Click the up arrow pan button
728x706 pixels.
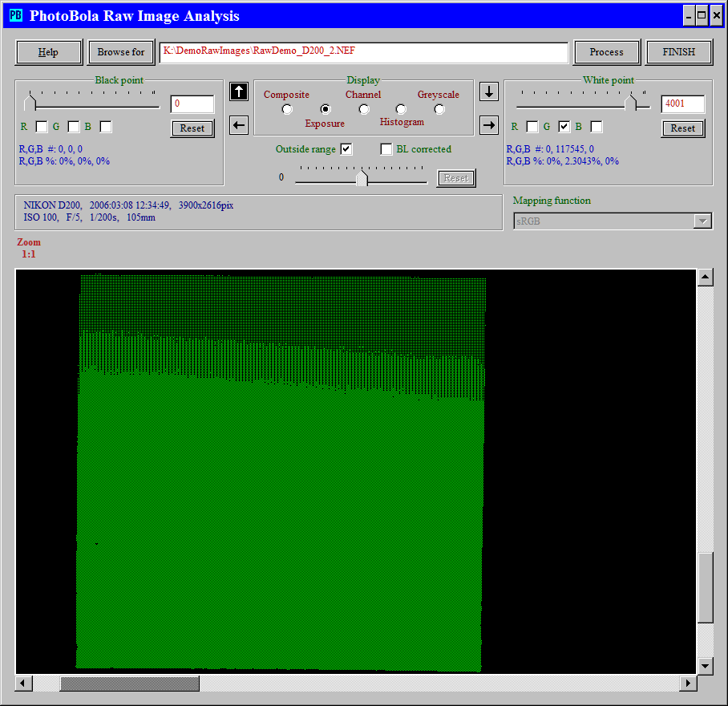click(239, 91)
